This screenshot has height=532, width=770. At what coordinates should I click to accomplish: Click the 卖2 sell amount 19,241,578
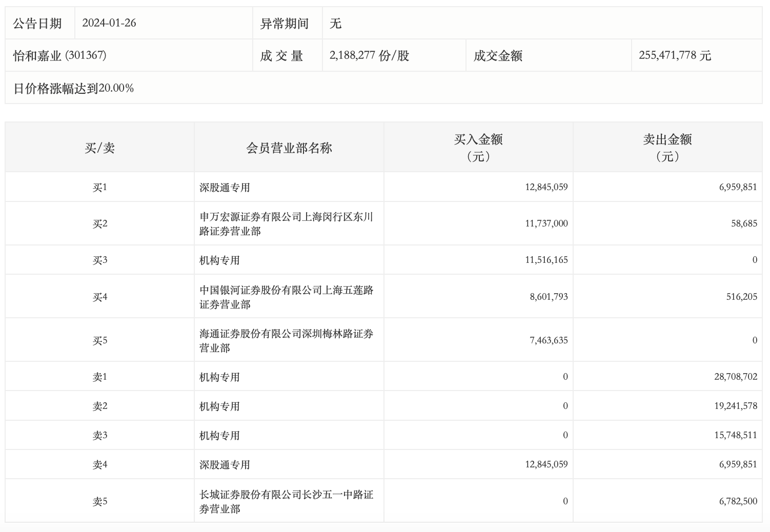735,406
